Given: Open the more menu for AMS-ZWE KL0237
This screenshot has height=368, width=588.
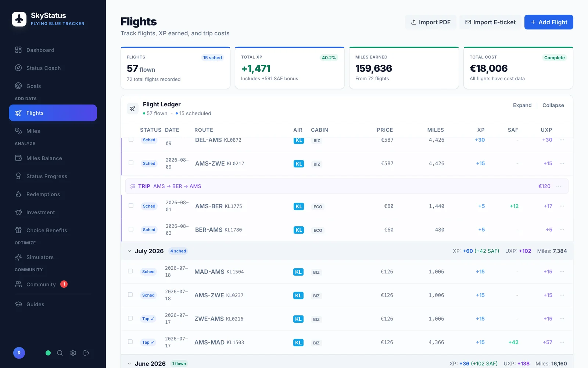Looking at the screenshot, I should pos(562,295).
